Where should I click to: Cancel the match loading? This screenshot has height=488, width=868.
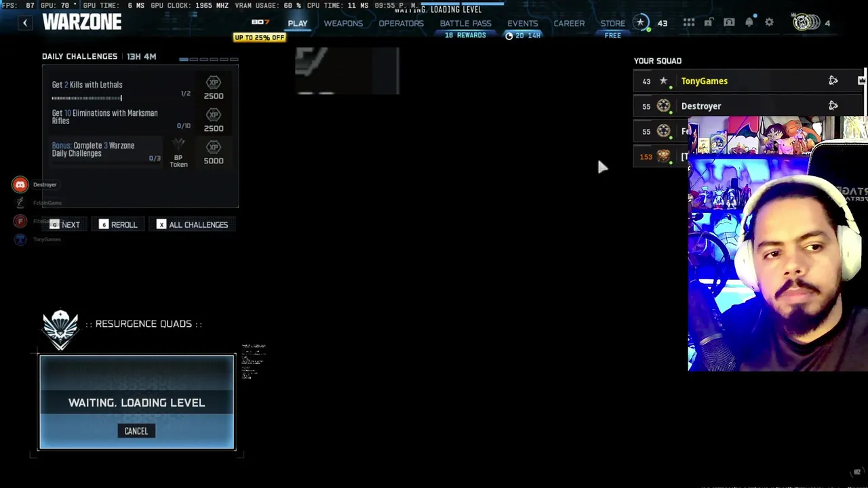tap(136, 431)
